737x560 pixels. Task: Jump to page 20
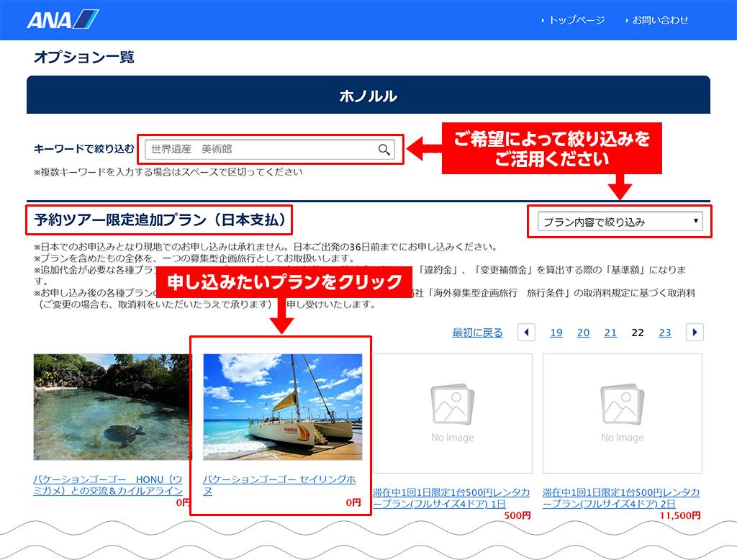pos(583,333)
